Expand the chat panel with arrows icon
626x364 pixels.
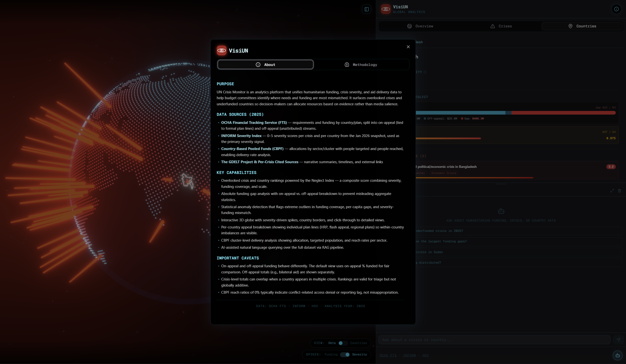click(612, 191)
